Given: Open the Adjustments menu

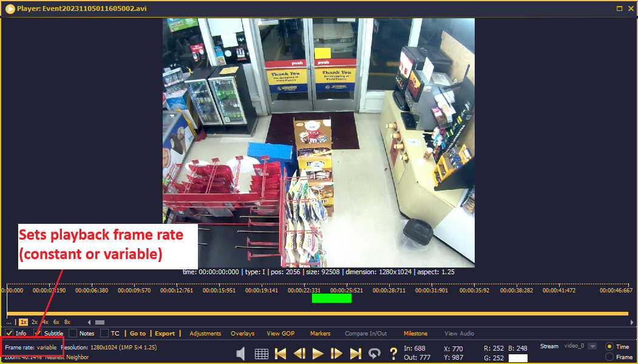Looking at the screenshot, I should [x=205, y=333].
